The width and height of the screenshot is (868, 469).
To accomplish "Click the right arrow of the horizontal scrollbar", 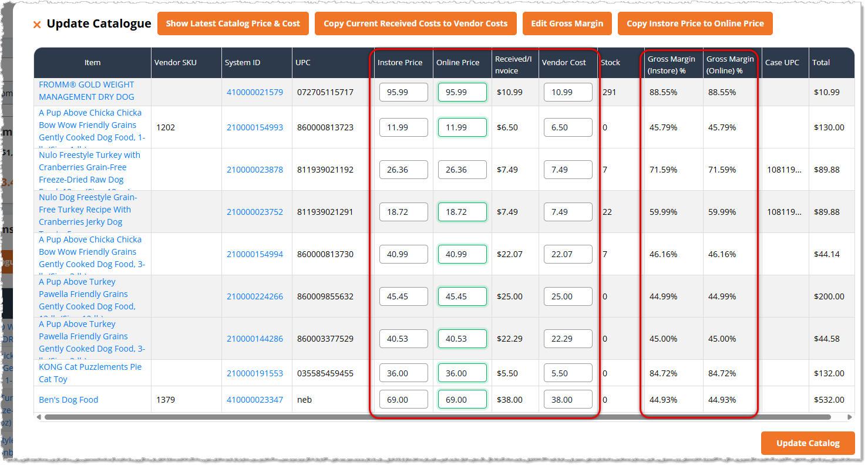I will pyautogui.click(x=850, y=417).
